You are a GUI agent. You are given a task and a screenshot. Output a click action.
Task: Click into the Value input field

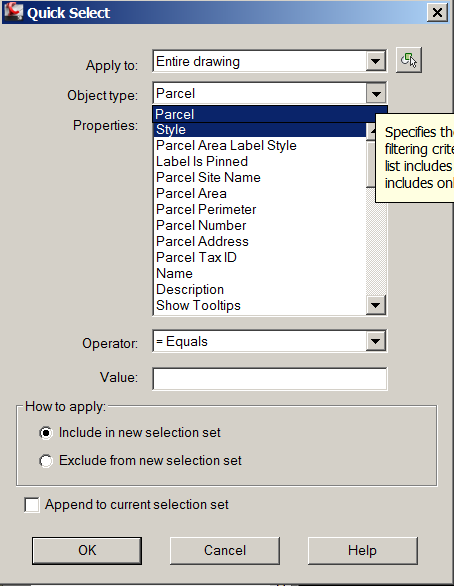tap(270, 379)
